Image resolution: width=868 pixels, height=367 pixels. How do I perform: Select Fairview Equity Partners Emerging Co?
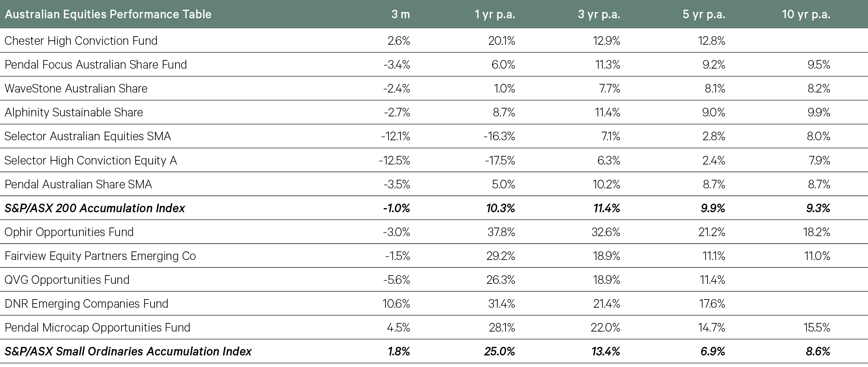pos(100,256)
